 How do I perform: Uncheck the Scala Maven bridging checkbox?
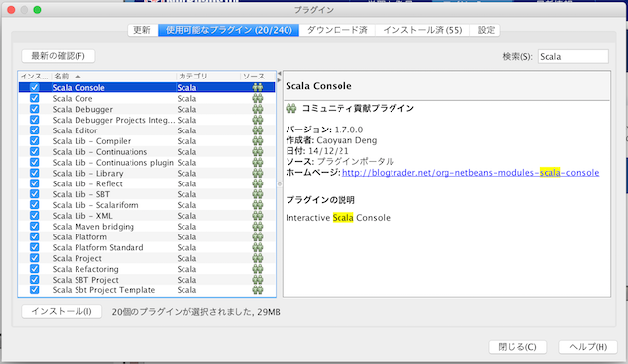pyautogui.click(x=35, y=227)
